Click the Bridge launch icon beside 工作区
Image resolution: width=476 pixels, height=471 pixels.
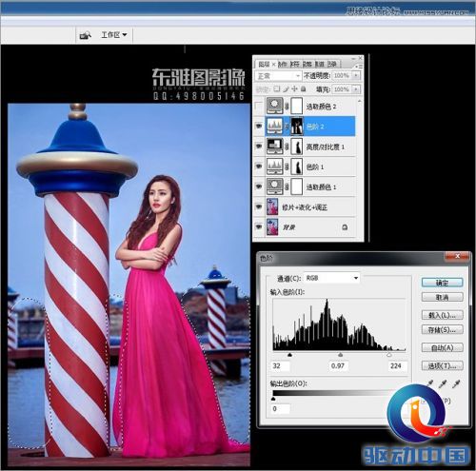point(85,35)
